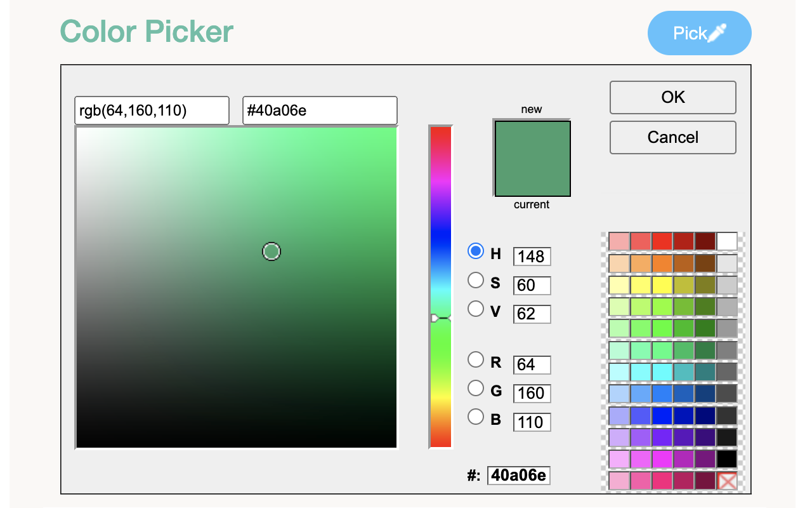812x508 pixels.
Task: Confirm color with OK button
Action: (673, 97)
